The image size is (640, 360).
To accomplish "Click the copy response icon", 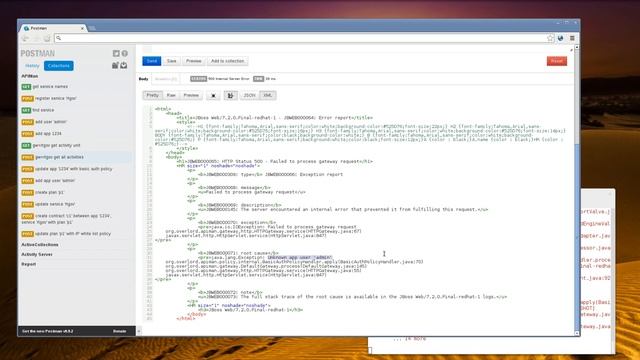I will [x=230, y=95].
